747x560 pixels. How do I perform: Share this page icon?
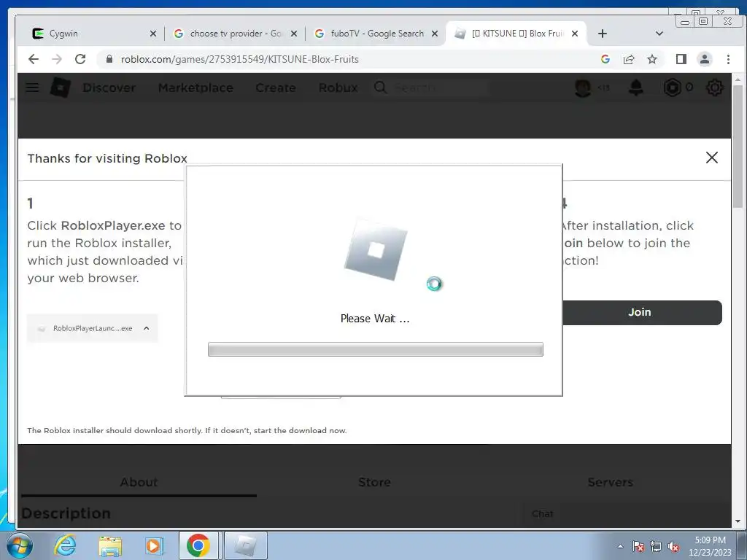[629, 59]
